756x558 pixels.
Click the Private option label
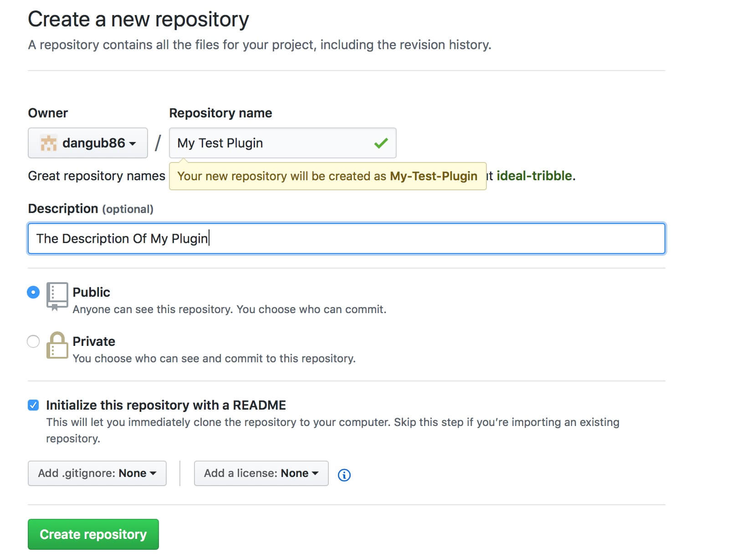pos(94,341)
